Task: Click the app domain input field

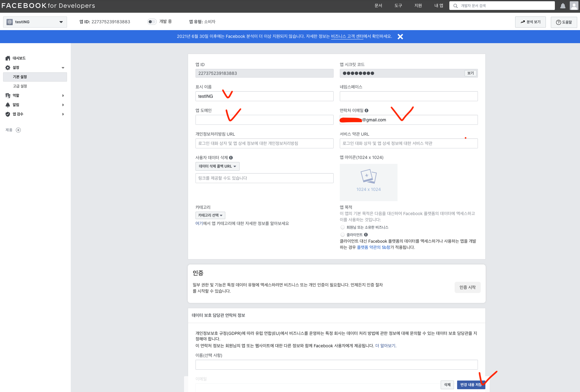Action: [264, 120]
